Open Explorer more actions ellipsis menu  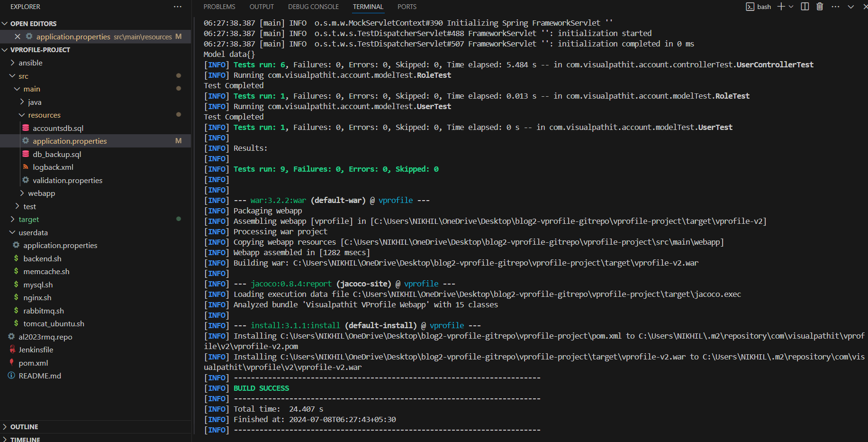178,7
